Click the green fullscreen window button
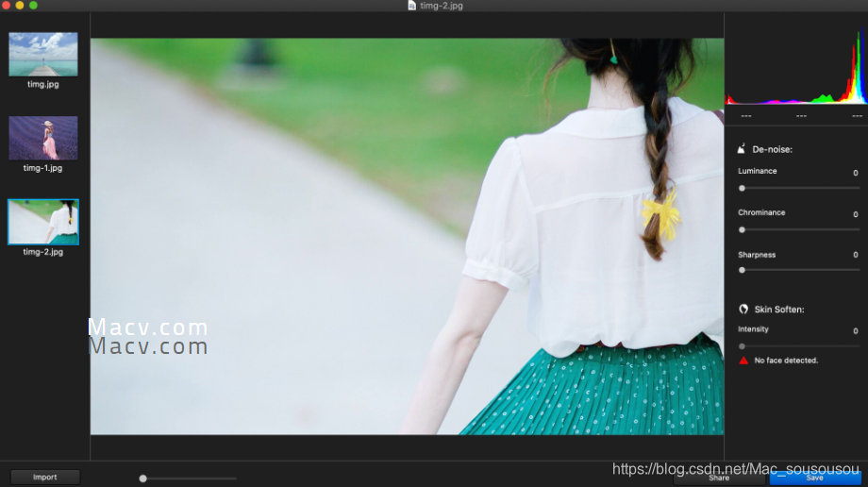The image size is (868, 487). (x=33, y=5)
